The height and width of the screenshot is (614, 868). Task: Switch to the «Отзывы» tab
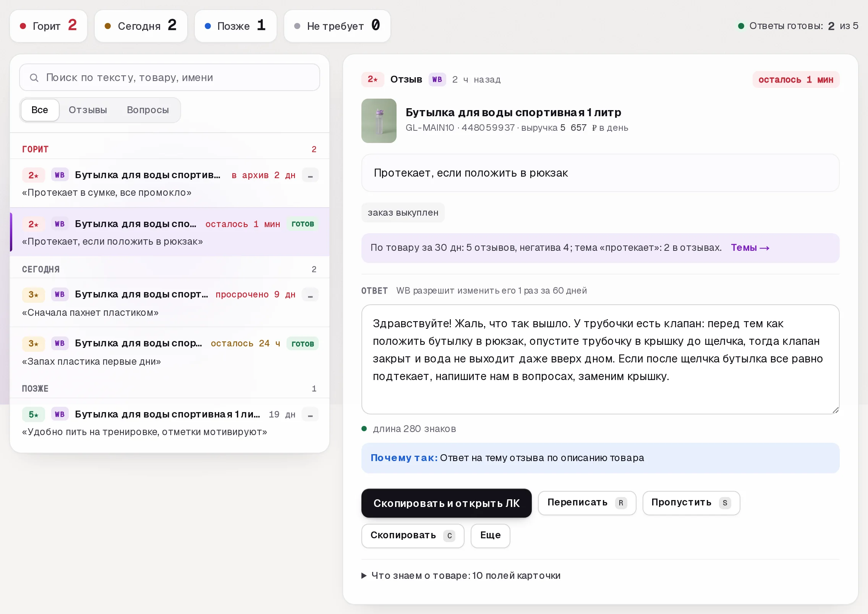point(88,110)
